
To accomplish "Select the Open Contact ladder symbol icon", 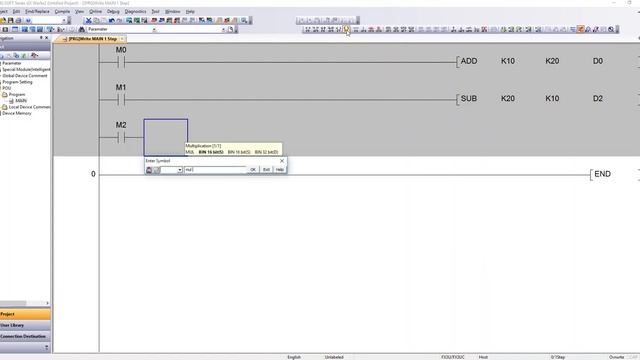I will pyautogui.click(x=308, y=29).
